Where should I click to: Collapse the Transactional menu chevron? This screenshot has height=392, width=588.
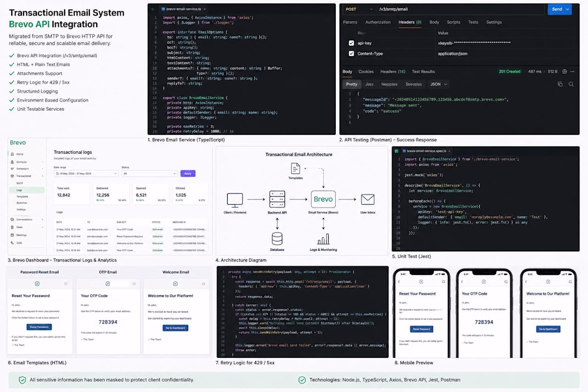pyautogui.click(x=42, y=176)
